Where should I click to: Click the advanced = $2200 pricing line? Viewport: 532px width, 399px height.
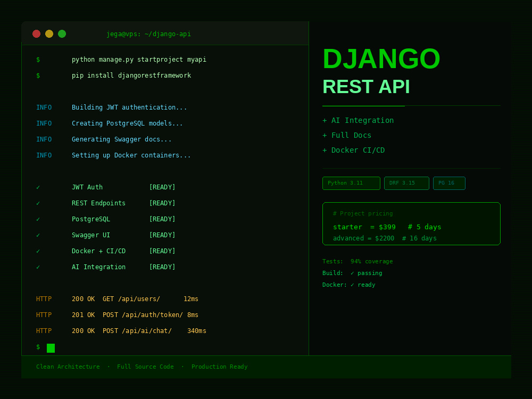click(385, 238)
